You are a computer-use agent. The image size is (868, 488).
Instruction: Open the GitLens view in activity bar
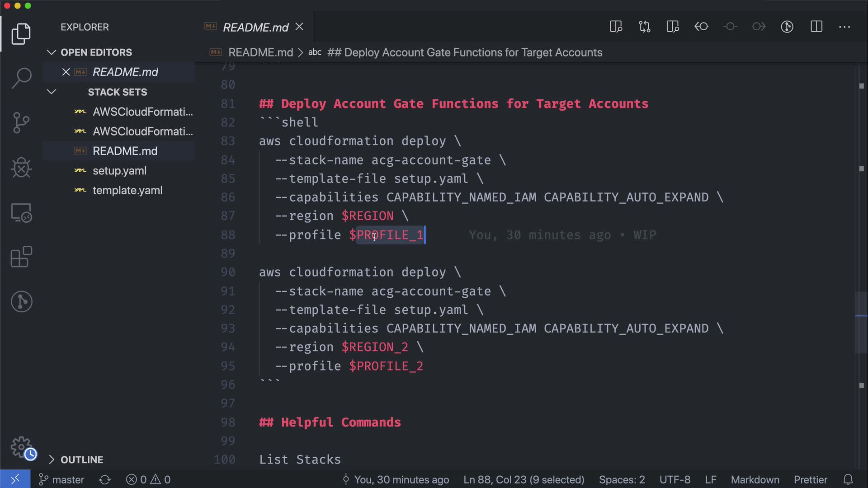click(x=21, y=301)
